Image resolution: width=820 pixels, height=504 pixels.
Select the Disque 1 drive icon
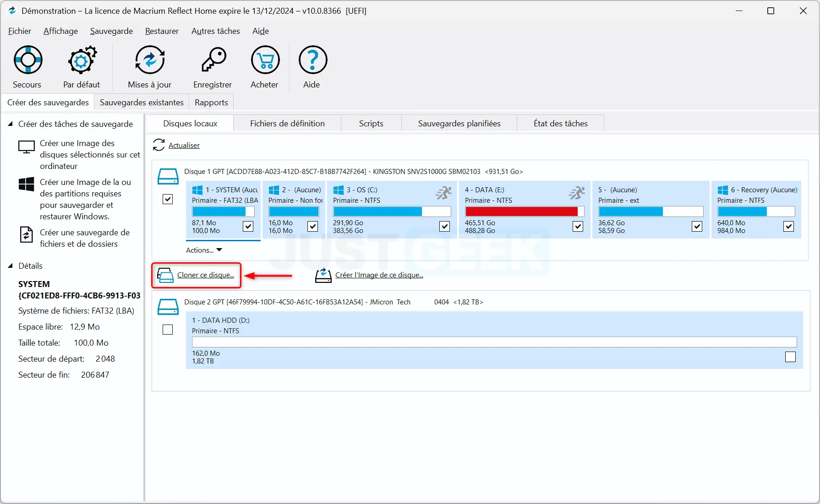point(168,176)
